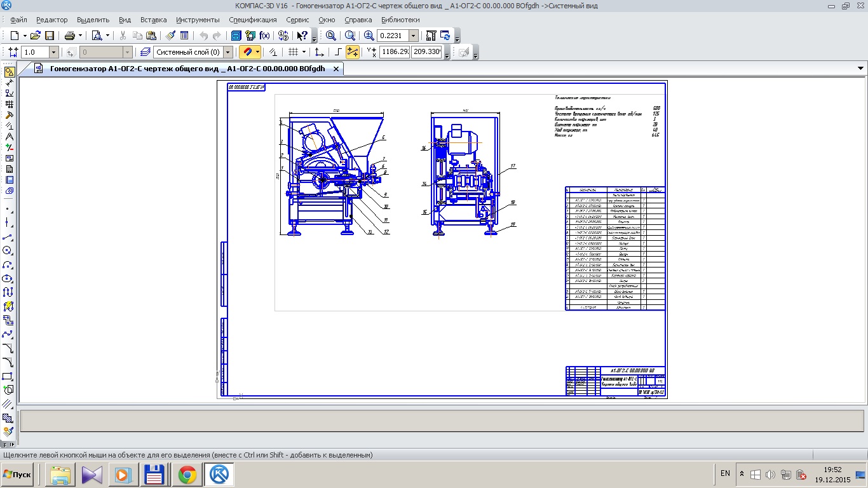Viewport: 868px width, 488px height.
Task: Select the Rectangle tool in sidebar
Action: pos(8,376)
